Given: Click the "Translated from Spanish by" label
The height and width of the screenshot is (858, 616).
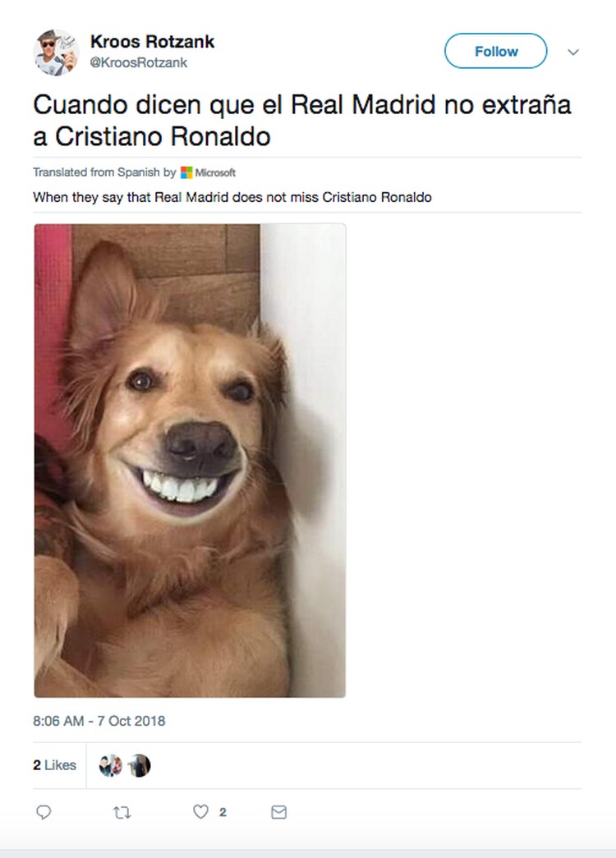Looking at the screenshot, I should click(x=104, y=172).
